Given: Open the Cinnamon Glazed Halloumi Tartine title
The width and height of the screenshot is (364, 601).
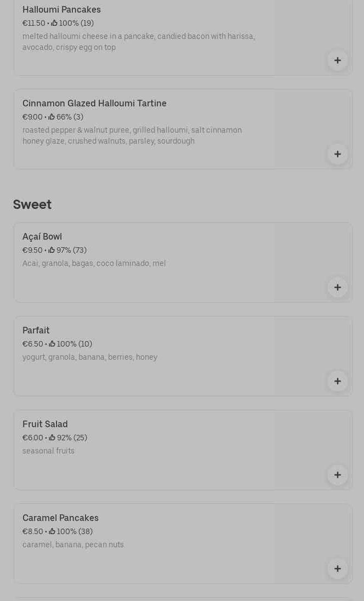Looking at the screenshot, I should click(x=94, y=104).
